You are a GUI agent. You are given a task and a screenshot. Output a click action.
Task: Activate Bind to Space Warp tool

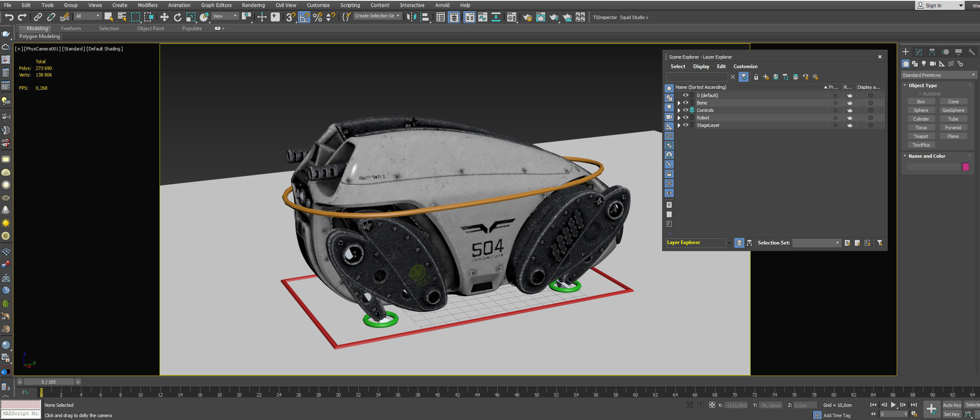point(64,17)
